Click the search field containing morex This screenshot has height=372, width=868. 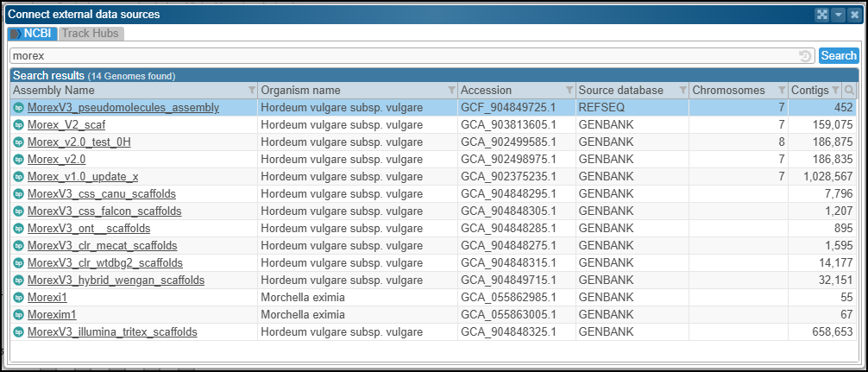click(404, 55)
